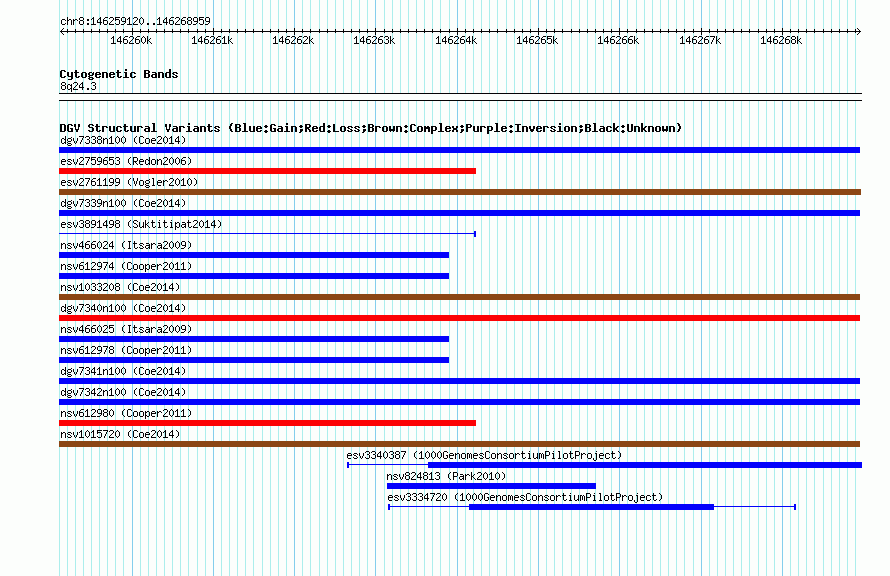Select the esv3891498 (Suktitipat2014) label
Screen dimensions: 890x576
point(141,224)
